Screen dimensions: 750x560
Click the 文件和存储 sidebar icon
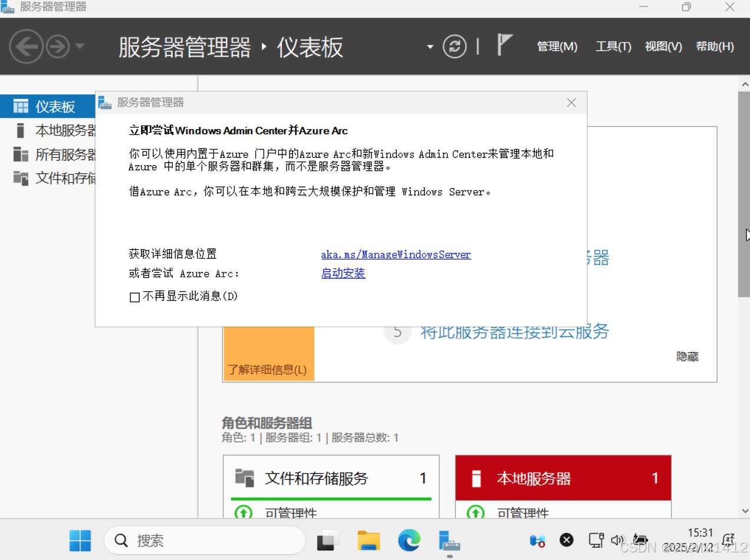[x=21, y=178]
